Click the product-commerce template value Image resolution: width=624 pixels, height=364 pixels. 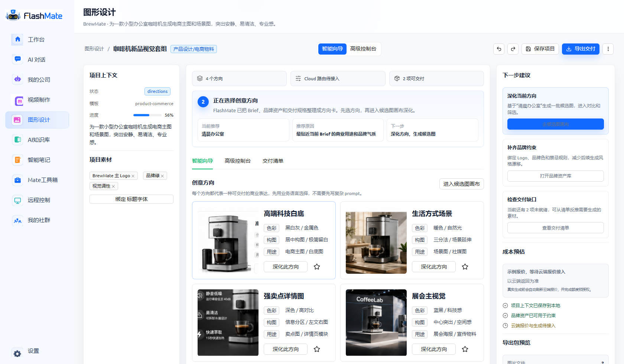coord(154,104)
